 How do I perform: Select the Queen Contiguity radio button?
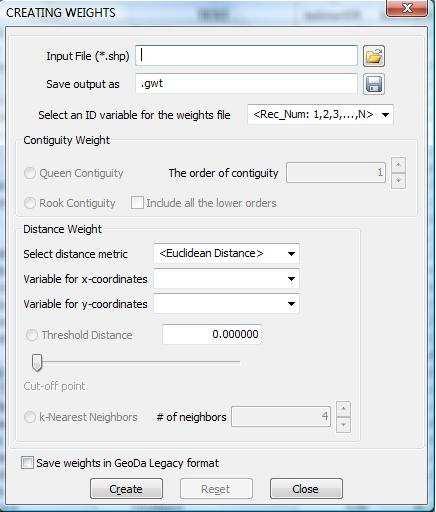pyautogui.click(x=30, y=173)
